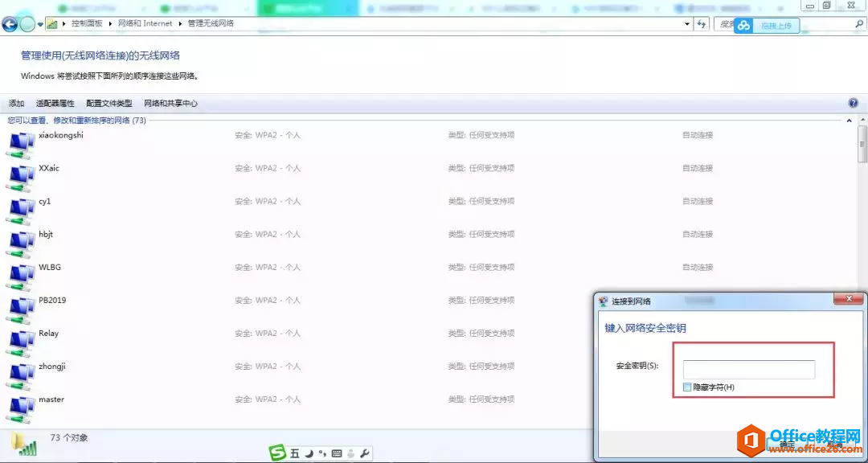This screenshot has width=868, height=463.
Task: Click the XXaic network name
Action: 49,168
